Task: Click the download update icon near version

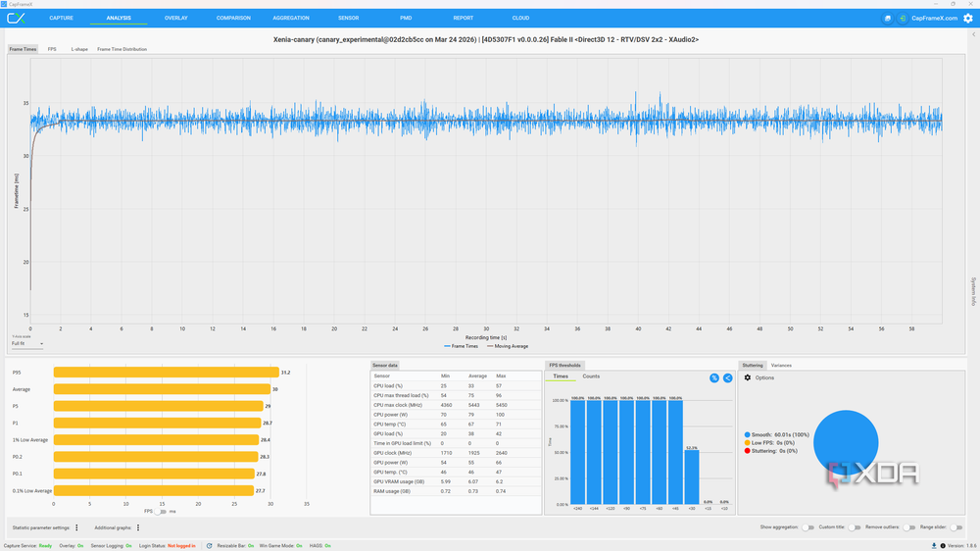Action: [934, 545]
